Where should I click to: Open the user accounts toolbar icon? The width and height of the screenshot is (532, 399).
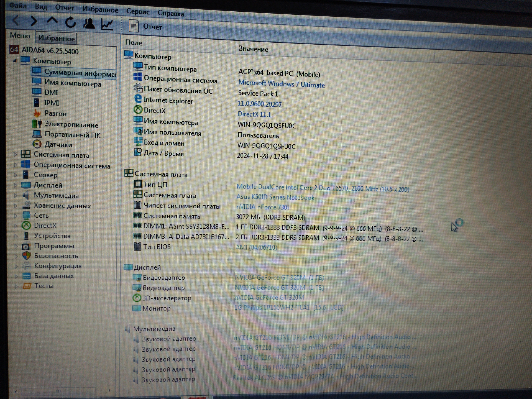pyautogui.click(x=89, y=24)
